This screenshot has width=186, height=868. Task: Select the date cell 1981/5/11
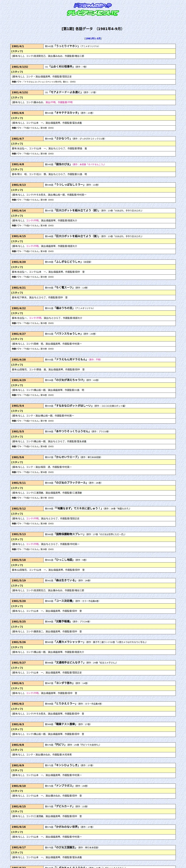pyautogui.click(x=27, y=483)
